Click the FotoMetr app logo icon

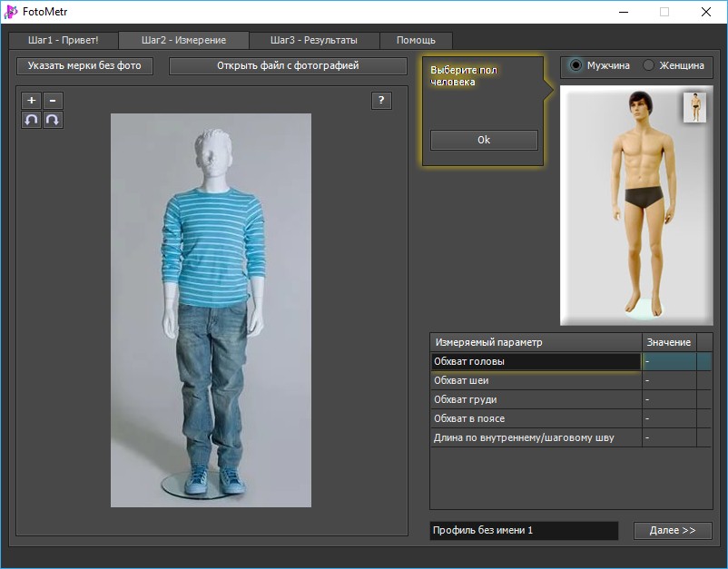pyautogui.click(x=10, y=12)
